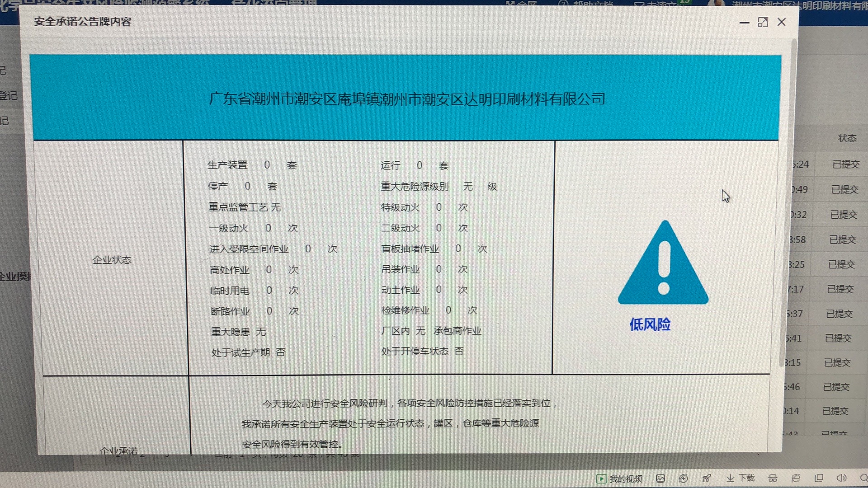Screen dimensions: 868x488
Task: Select the 处于试生产期 否 entry
Action: [x=248, y=352]
